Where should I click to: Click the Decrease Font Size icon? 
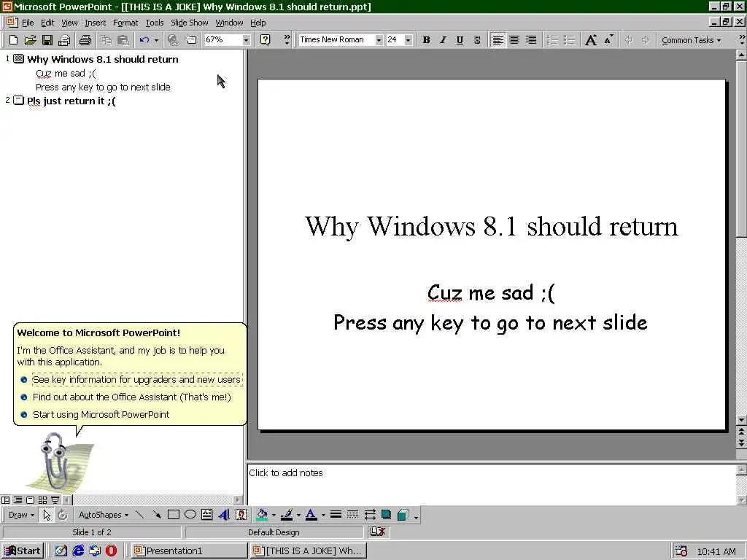point(608,40)
